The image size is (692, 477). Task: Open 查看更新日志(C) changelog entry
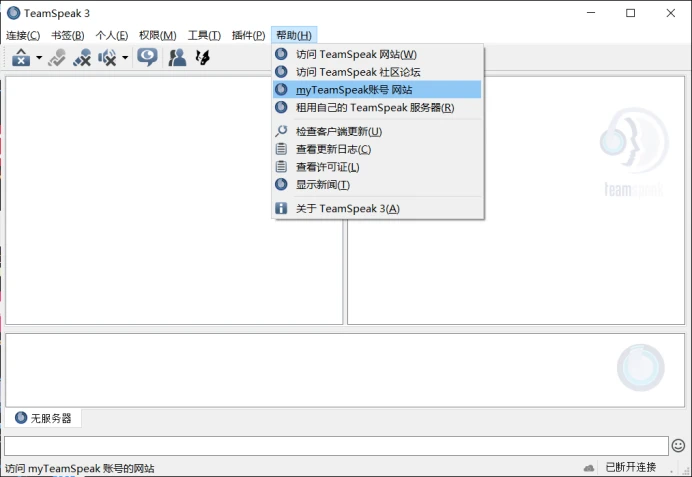coord(377,149)
